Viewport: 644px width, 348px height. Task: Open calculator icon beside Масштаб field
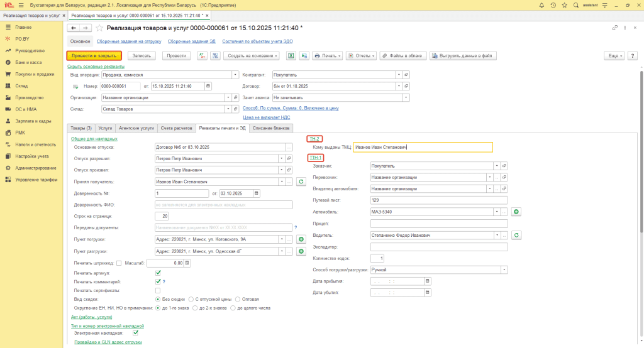click(187, 263)
